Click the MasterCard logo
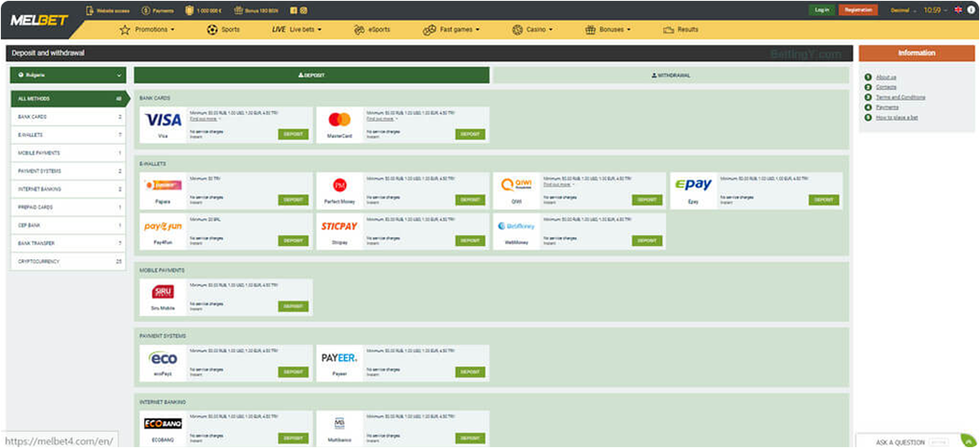 (340, 120)
